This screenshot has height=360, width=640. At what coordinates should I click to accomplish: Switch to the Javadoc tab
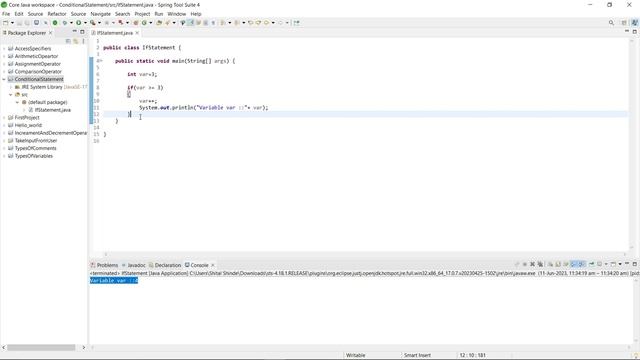[x=133, y=265]
